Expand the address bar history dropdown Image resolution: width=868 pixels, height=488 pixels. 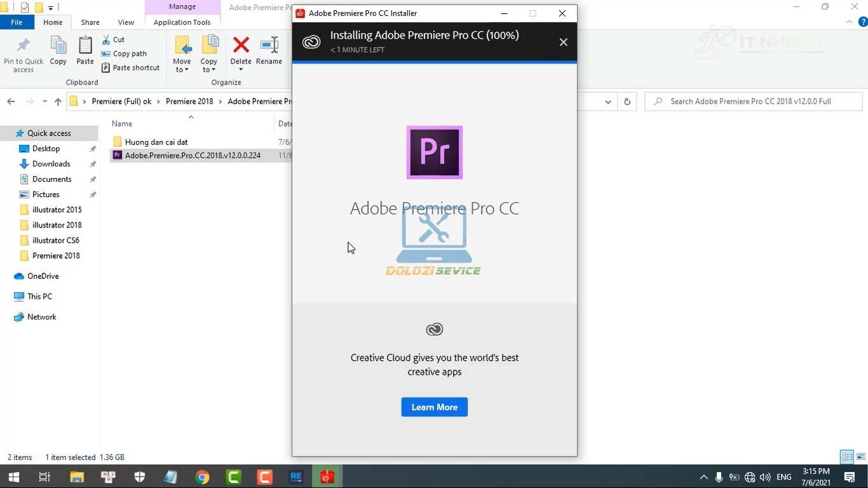(x=608, y=102)
